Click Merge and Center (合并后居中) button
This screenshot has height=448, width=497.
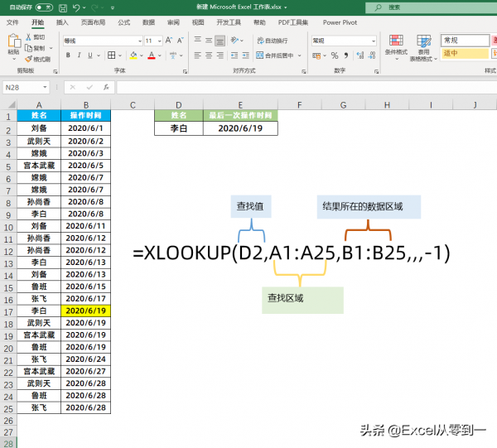coord(275,55)
